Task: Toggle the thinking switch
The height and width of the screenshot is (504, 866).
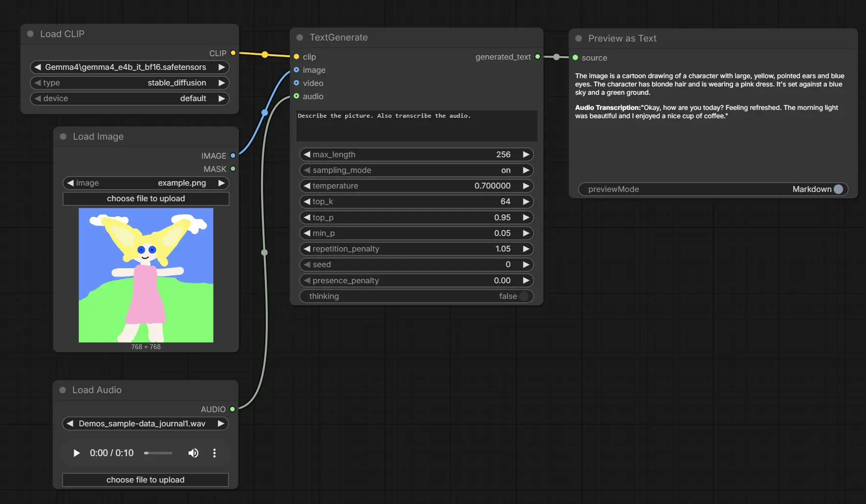Action: click(524, 296)
